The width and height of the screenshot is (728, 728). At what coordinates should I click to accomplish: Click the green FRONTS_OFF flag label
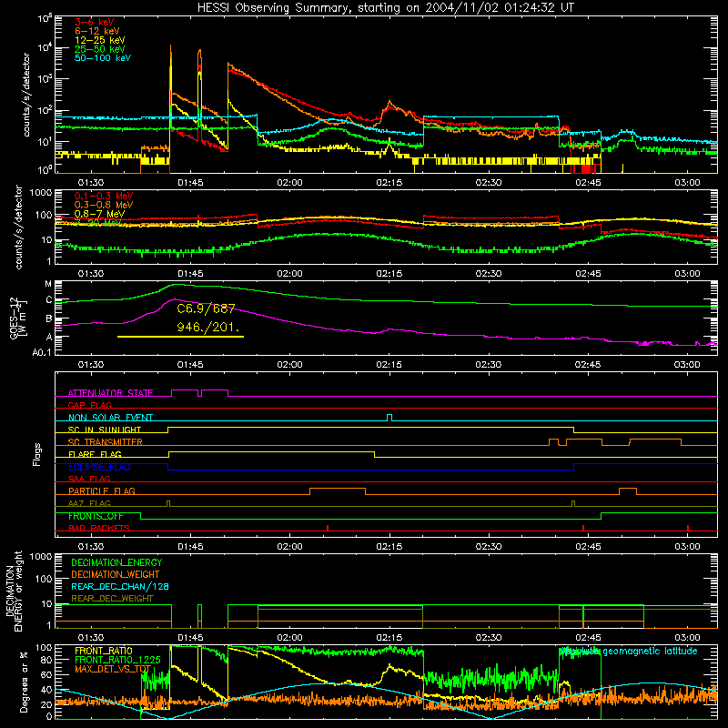(96, 516)
